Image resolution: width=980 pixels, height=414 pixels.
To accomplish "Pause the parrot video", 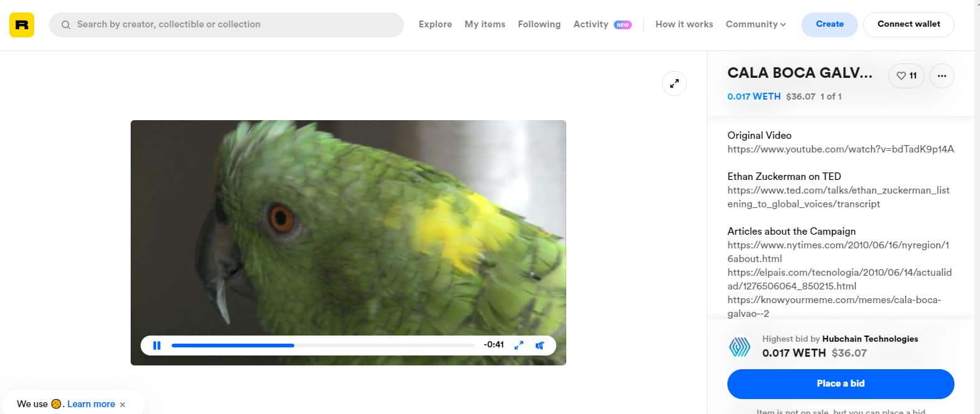I will [x=157, y=345].
